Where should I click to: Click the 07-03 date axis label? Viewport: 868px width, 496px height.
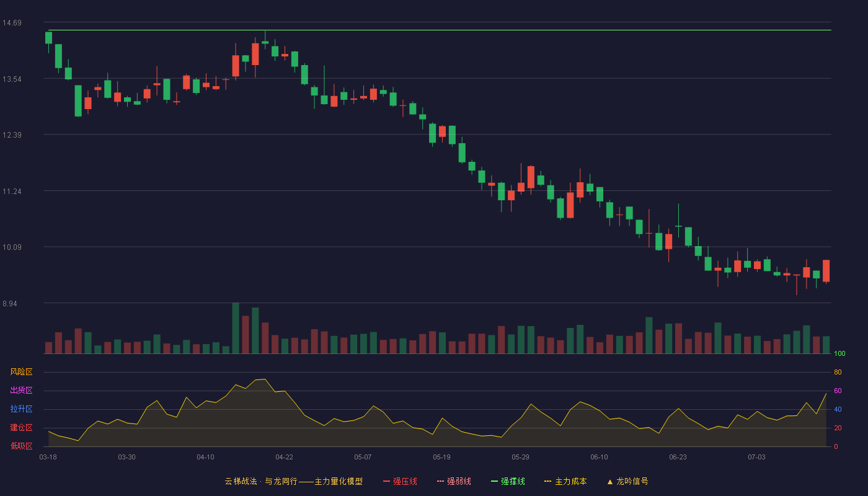[x=756, y=457]
